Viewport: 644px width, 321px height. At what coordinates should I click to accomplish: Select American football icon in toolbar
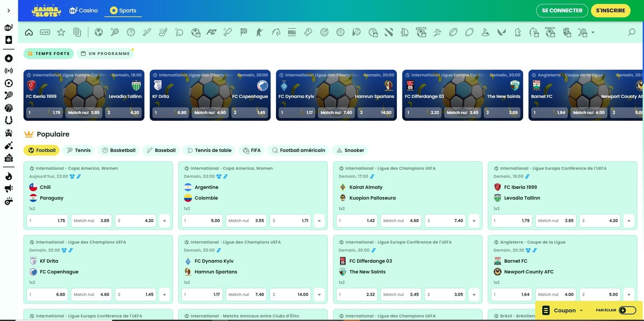pos(453,32)
